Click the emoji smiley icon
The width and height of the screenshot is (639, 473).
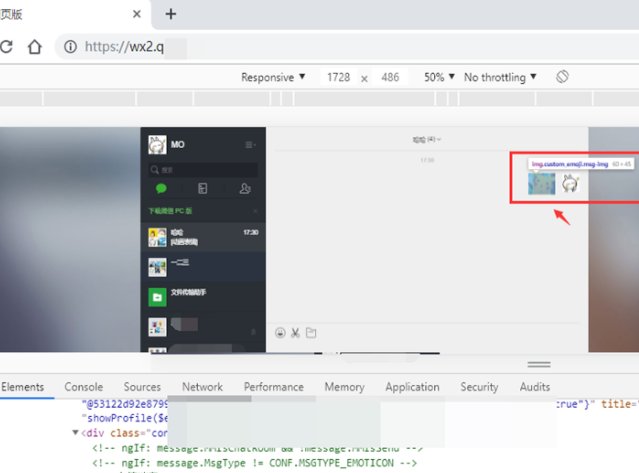pyautogui.click(x=280, y=333)
